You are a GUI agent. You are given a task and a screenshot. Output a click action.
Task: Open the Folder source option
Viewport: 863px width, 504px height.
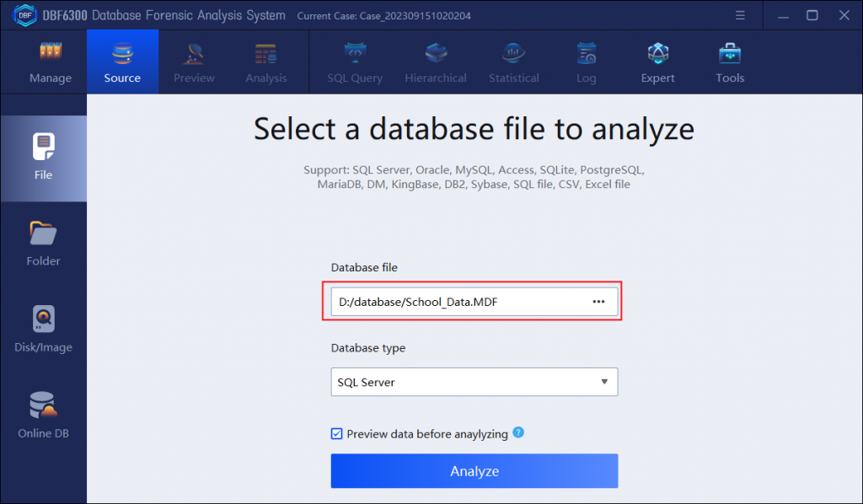coord(43,242)
